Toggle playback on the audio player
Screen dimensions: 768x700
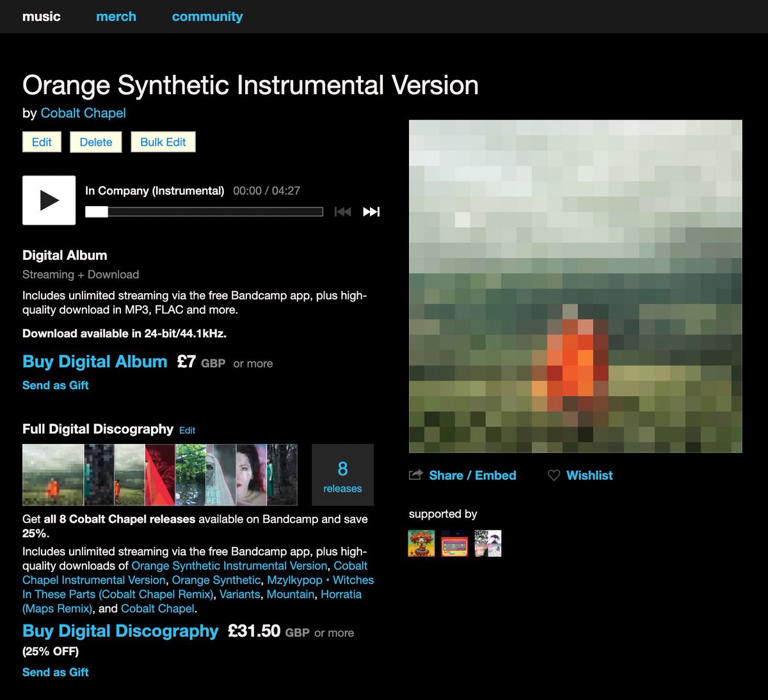pyautogui.click(x=49, y=200)
